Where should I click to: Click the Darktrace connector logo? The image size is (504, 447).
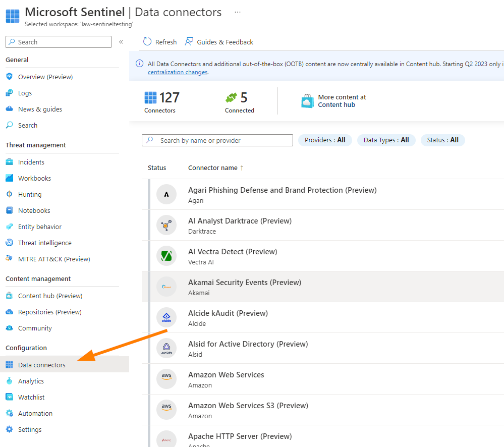coord(166,226)
